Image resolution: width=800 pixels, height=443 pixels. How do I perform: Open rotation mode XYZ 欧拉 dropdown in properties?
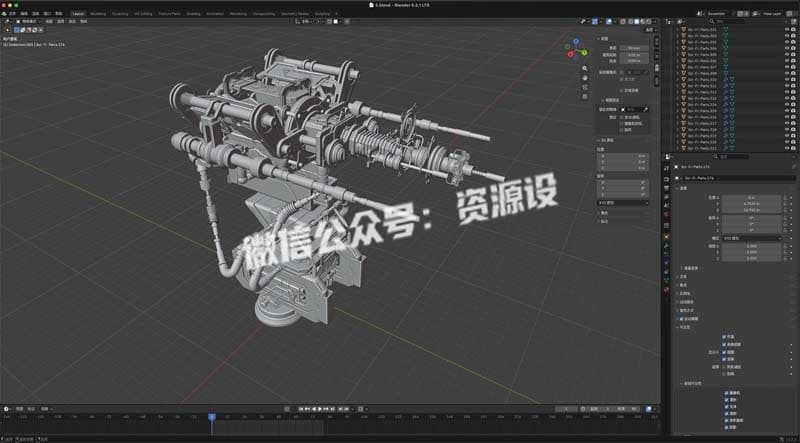752,238
